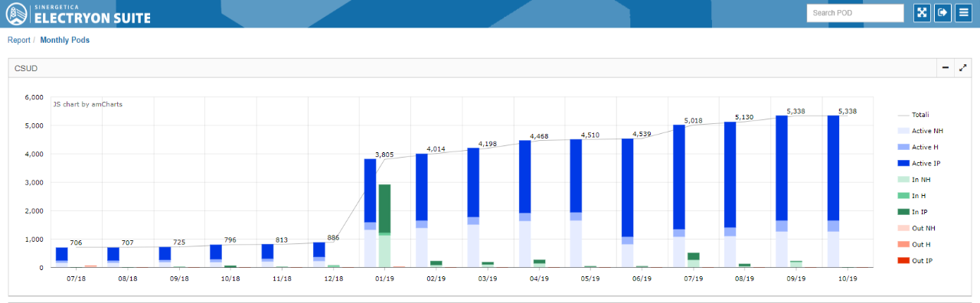Click the dark blue Active IP bar for 09/19
Viewport: 980px width, 303px height.
[782, 168]
